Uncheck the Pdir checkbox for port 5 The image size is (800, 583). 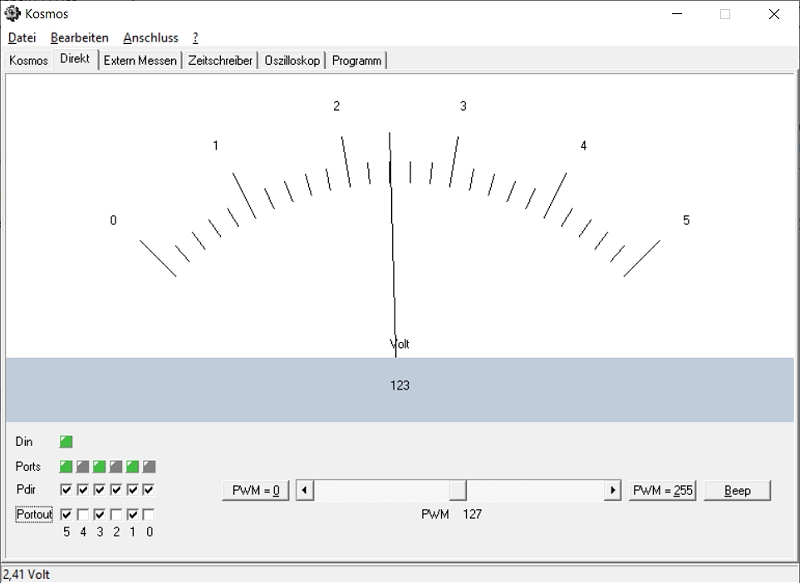pyautogui.click(x=66, y=490)
